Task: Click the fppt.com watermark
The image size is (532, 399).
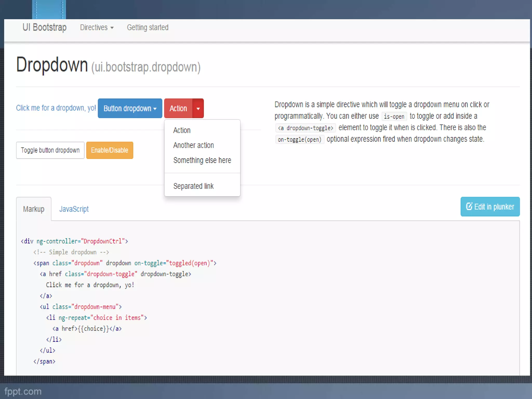Action: 23,391
